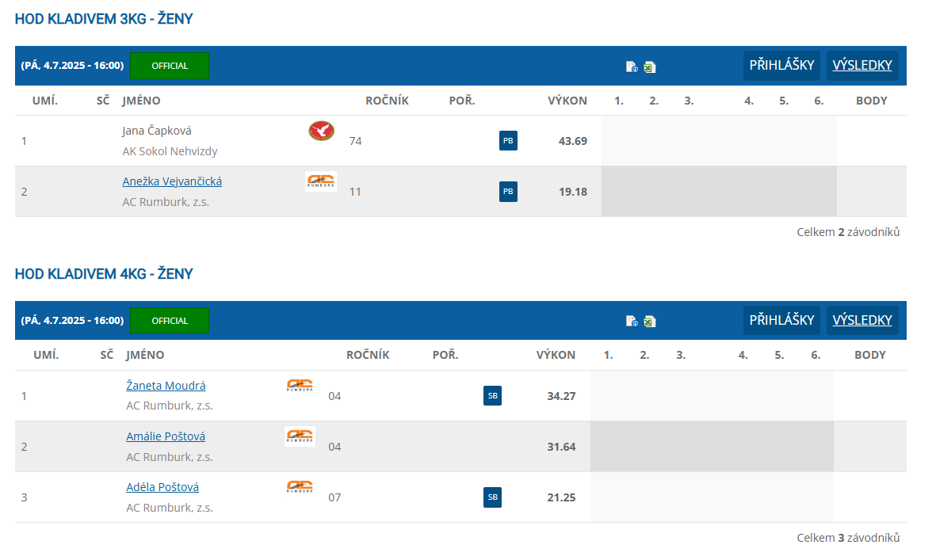Viewport: 936px width, 560px height.
Task: Click Jana Čapková's PB badge
Action: [x=508, y=141]
